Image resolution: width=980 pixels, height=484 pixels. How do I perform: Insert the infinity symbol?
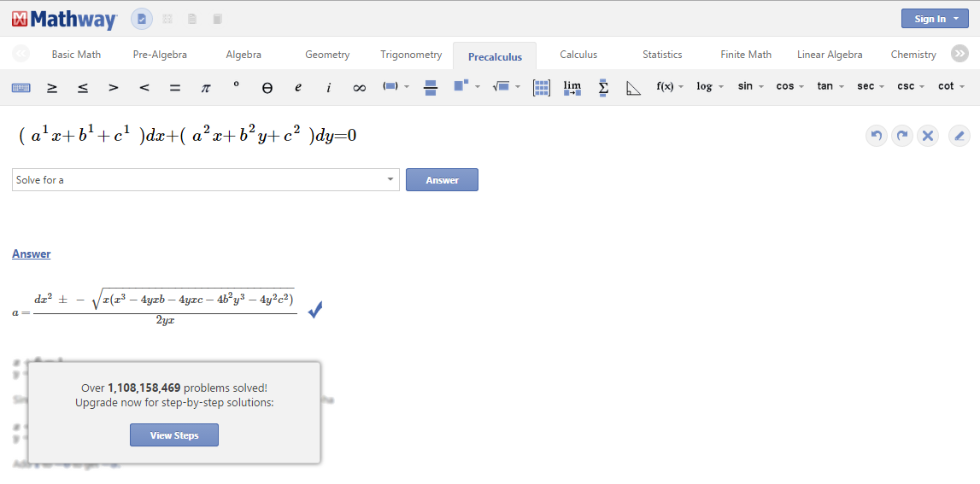tap(359, 87)
